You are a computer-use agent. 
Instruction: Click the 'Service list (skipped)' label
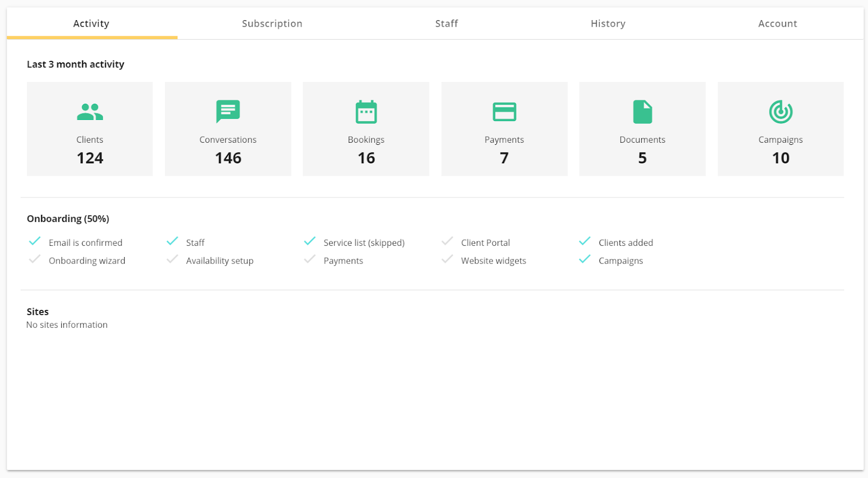(x=364, y=243)
